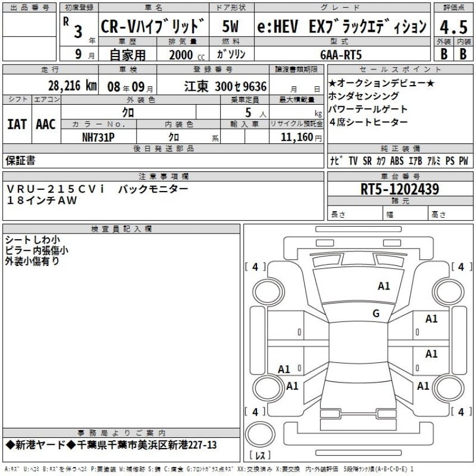The width and height of the screenshot is (476, 476).
Task: Select the displacement value "2000 cc"
Action: [187, 55]
